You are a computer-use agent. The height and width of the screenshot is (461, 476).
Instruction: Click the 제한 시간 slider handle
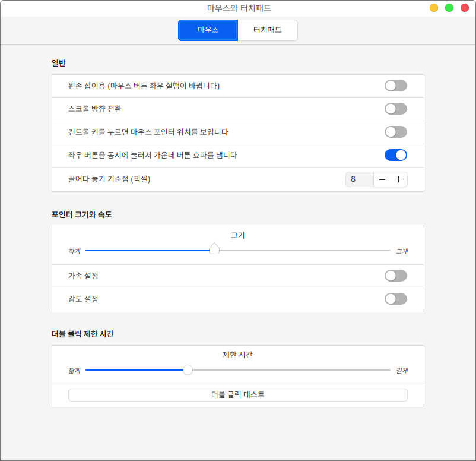point(188,370)
